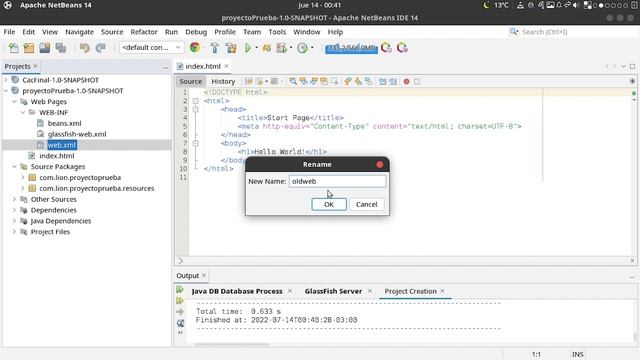Switch to Java DB Database Process tab
Screen dimensions: 640x360
(237, 291)
